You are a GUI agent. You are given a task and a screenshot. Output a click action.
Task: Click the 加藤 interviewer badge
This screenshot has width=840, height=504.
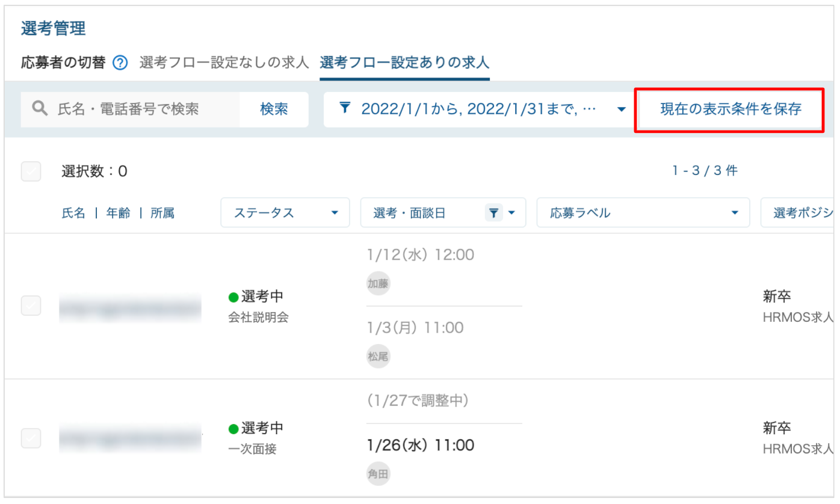[x=378, y=283]
